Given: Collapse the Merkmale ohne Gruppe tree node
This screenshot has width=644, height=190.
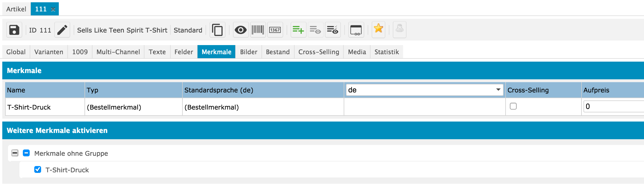Looking at the screenshot, I should point(15,153).
